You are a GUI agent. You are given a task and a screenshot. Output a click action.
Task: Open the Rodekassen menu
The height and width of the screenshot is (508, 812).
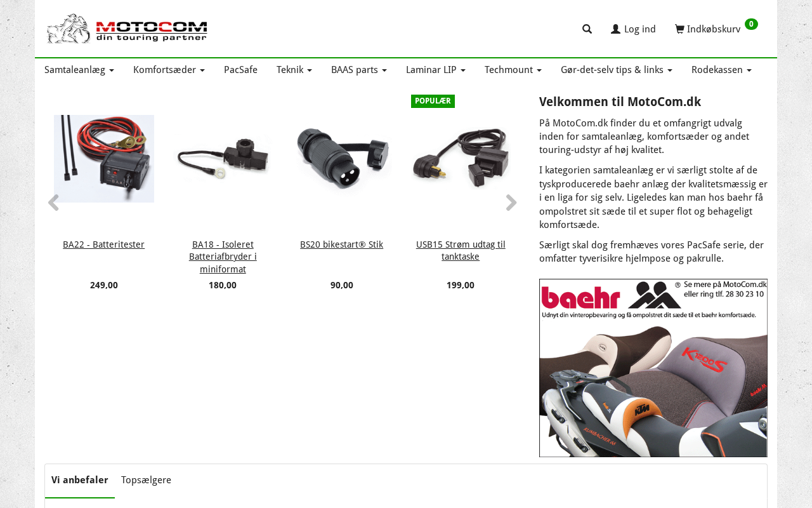click(721, 70)
